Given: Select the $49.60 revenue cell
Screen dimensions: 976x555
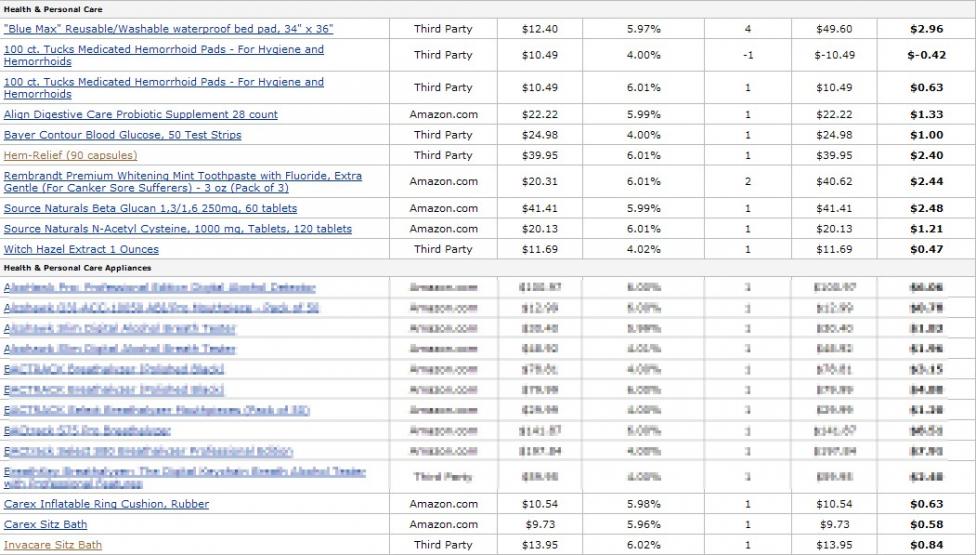Looking at the screenshot, I should (834, 29).
